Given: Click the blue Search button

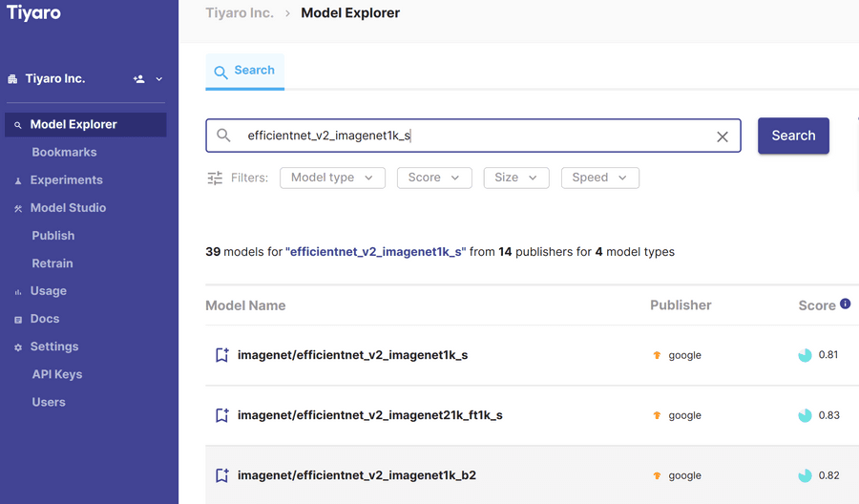Looking at the screenshot, I should [x=793, y=136].
